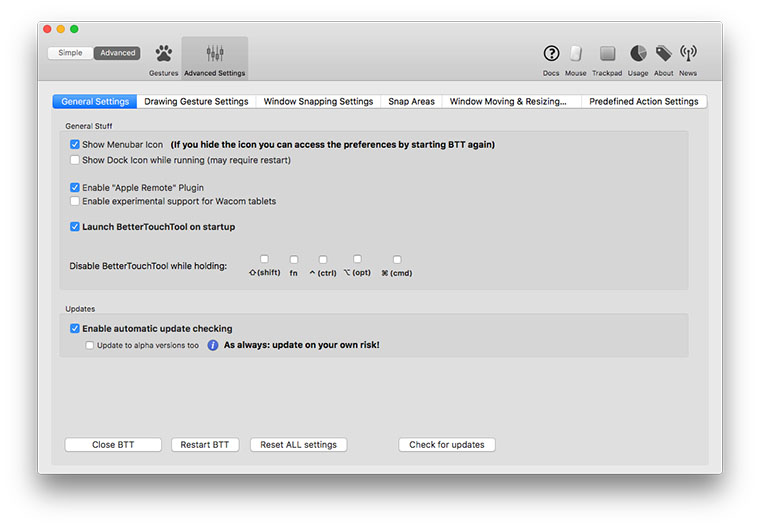Click the 'General Stuff' section heading
760x528 pixels.
click(x=89, y=126)
